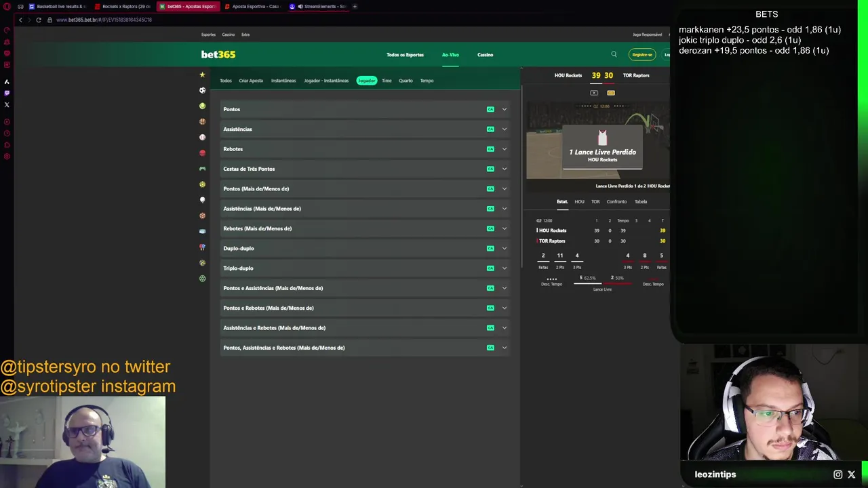Select the Tempo filter

(427, 81)
